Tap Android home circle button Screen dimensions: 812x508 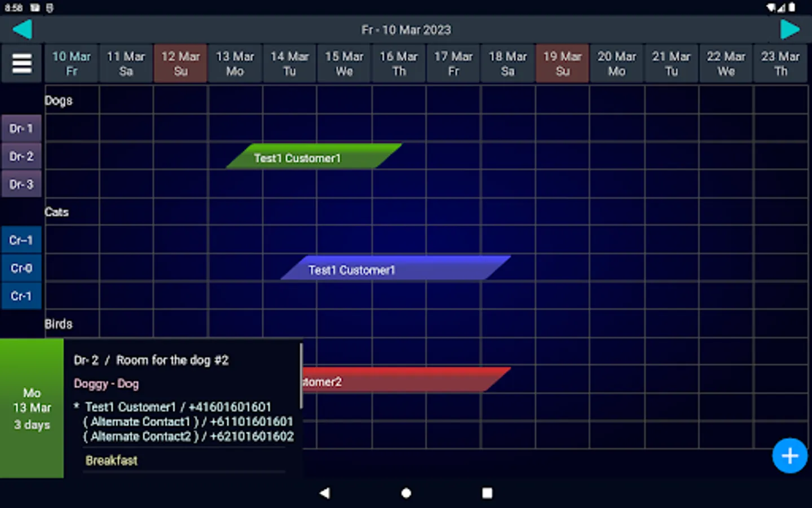point(406,493)
